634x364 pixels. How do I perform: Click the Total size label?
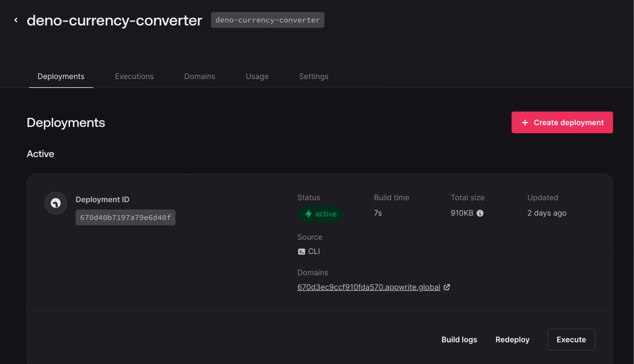468,198
